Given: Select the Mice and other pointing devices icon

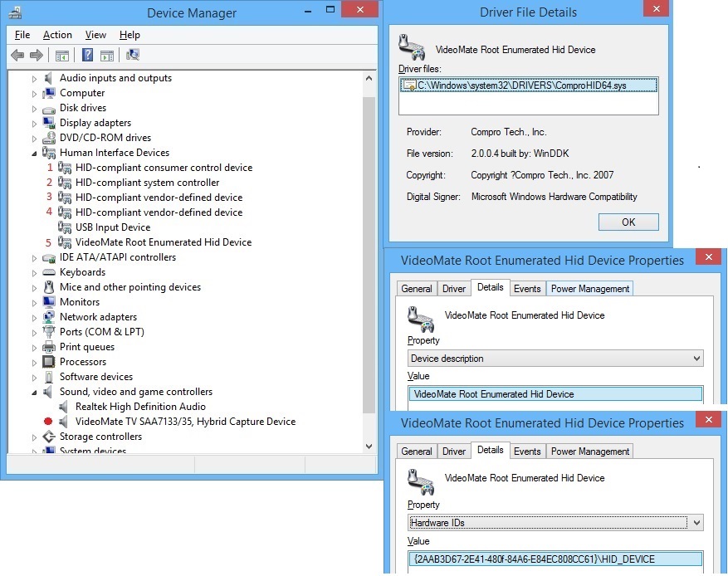Looking at the screenshot, I should [49, 287].
